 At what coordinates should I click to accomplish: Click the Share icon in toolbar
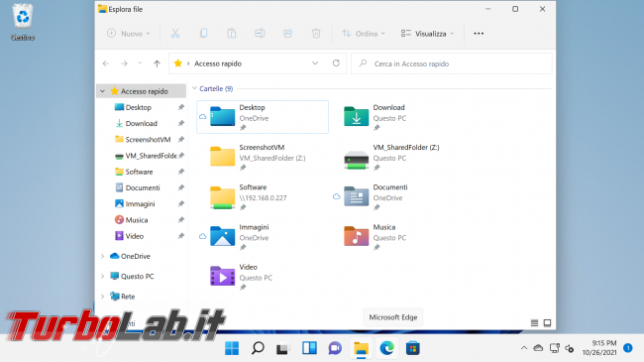(288, 34)
